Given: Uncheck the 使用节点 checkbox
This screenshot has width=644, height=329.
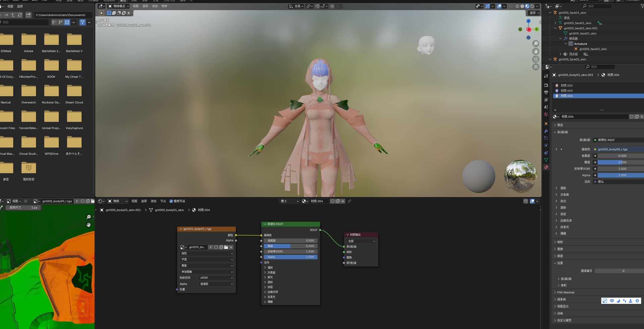Looking at the screenshot, I should pos(171,201).
